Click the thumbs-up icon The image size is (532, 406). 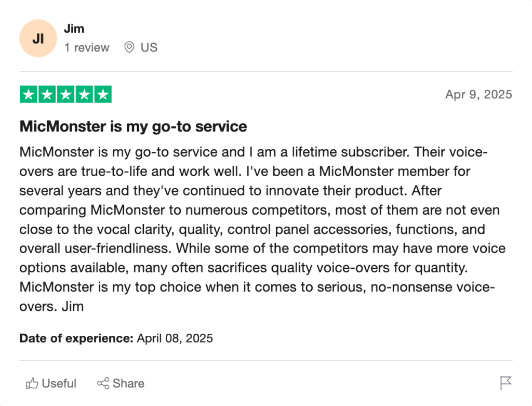[x=32, y=384]
